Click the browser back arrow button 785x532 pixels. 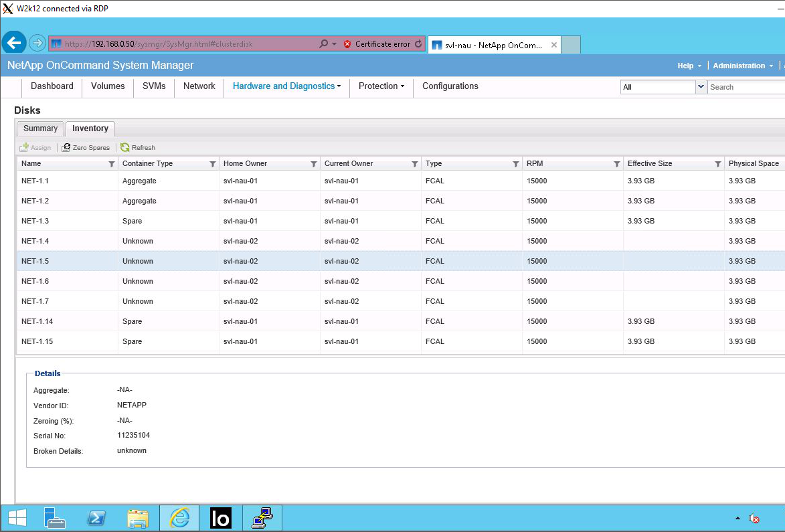[x=14, y=43]
